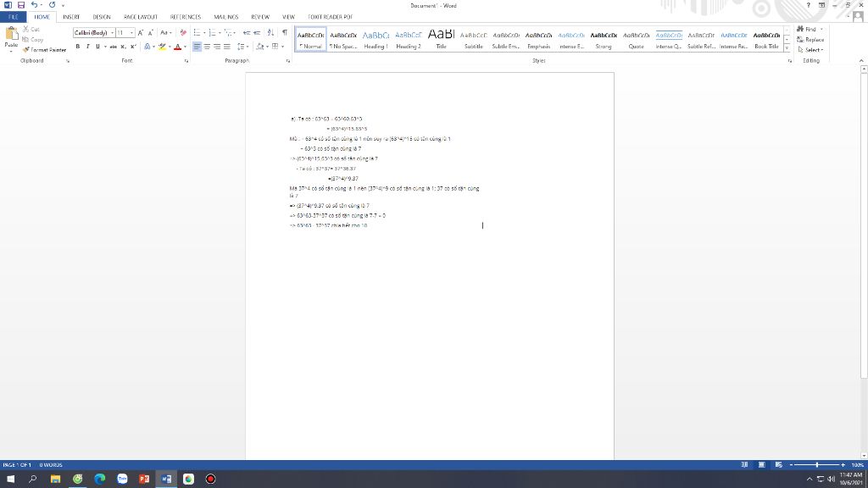Click the page count status indicator
The image size is (868, 488).
17,465
